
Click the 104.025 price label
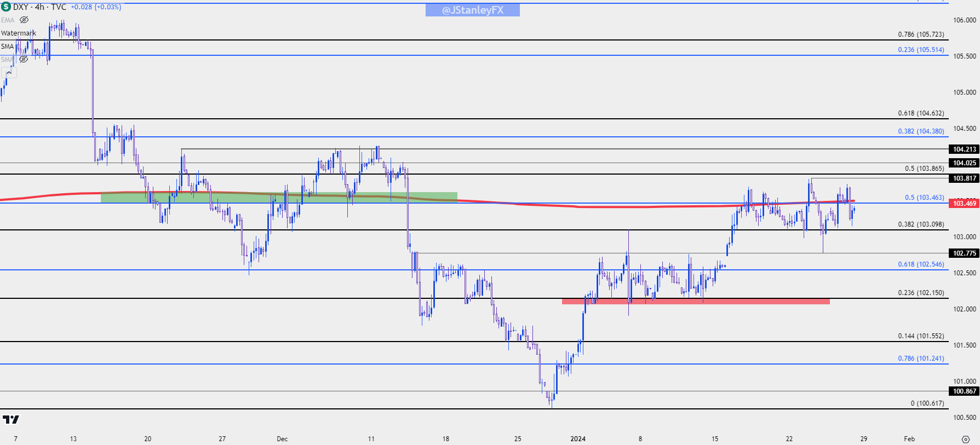964,163
